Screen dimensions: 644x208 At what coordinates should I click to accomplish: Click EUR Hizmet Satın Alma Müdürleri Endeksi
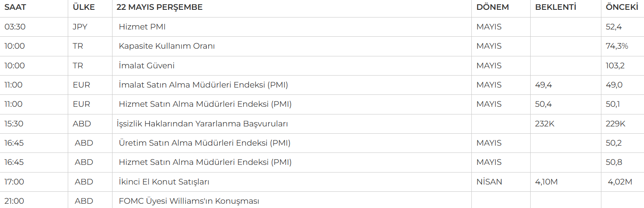tap(205, 104)
